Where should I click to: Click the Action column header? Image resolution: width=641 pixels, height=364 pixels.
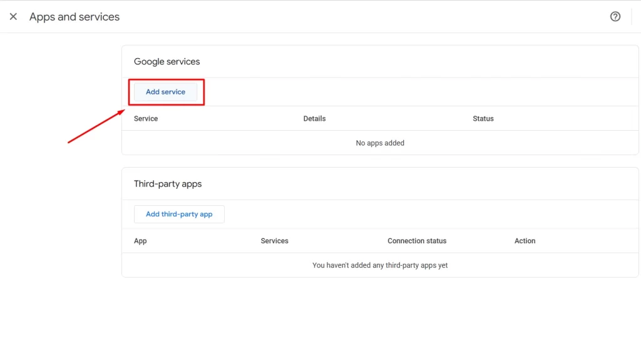(x=525, y=241)
